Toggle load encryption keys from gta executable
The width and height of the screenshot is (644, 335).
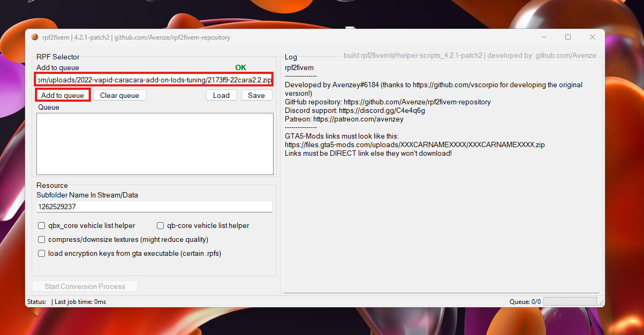[42, 254]
